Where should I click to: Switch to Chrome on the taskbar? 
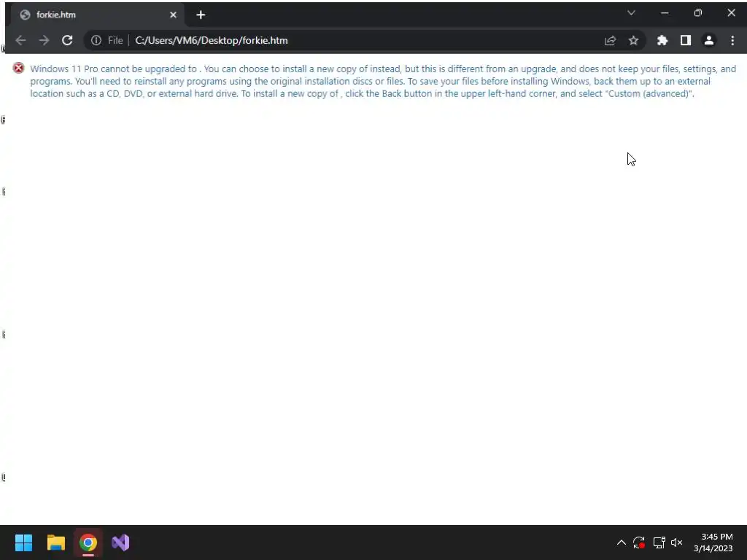(x=88, y=542)
